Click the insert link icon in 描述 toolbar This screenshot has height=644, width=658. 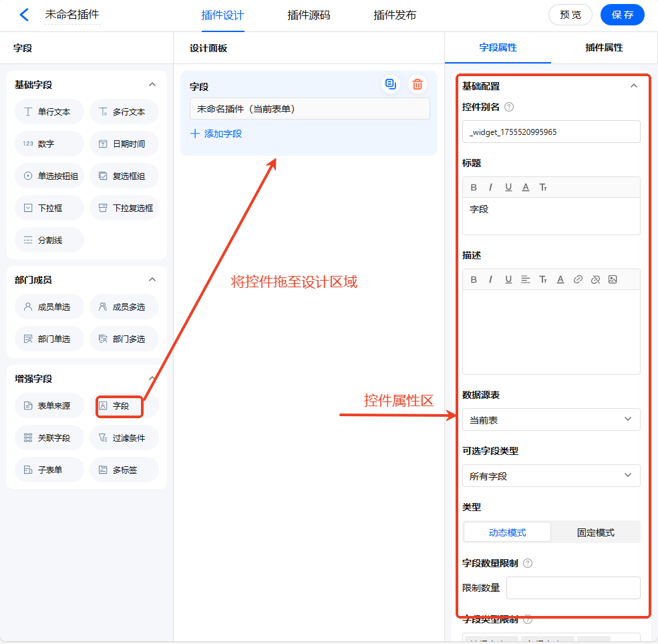pos(578,279)
